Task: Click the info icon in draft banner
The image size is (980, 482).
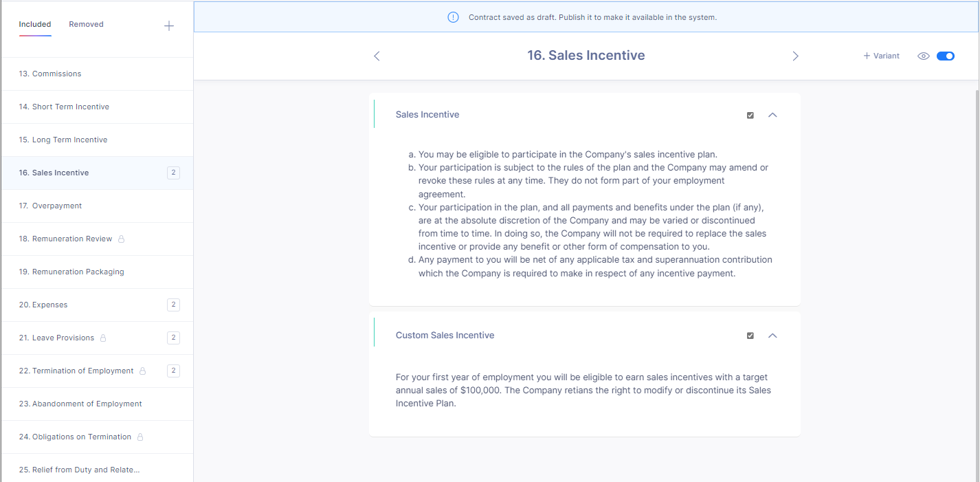Action: (453, 17)
